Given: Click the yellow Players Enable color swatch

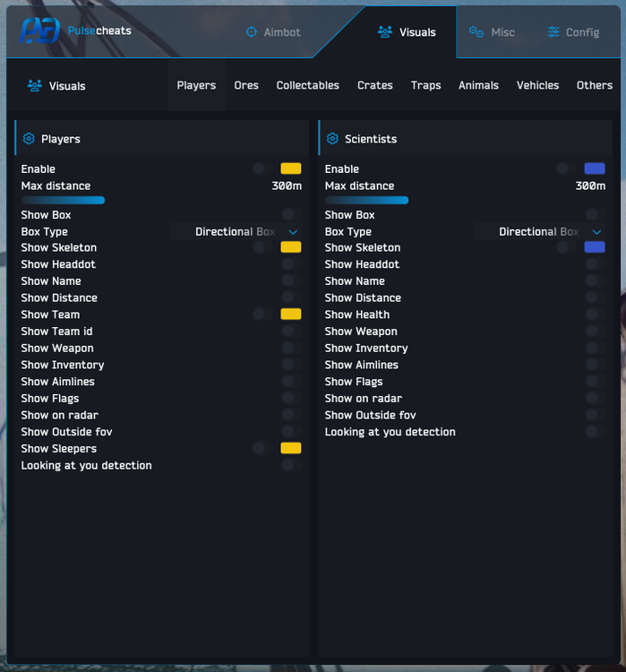Looking at the screenshot, I should [291, 168].
